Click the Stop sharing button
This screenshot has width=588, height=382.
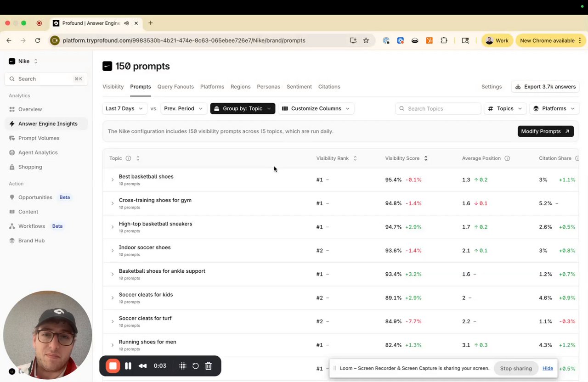[516, 368]
